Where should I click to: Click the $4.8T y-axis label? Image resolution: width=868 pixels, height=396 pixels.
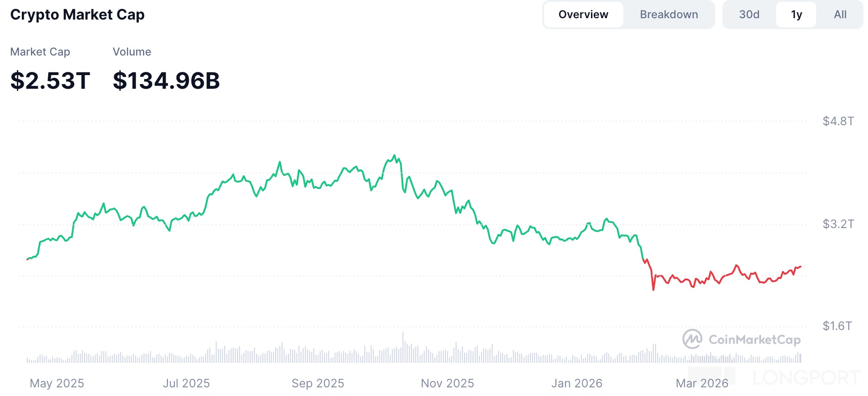tap(838, 121)
